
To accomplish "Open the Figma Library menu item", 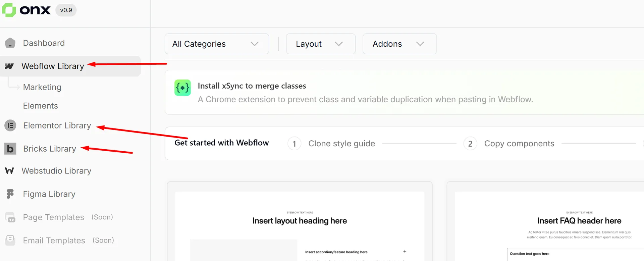I will point(49,194).
